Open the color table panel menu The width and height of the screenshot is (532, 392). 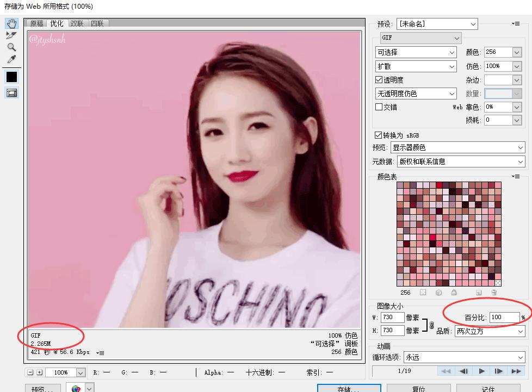click(x=516, y=176)
